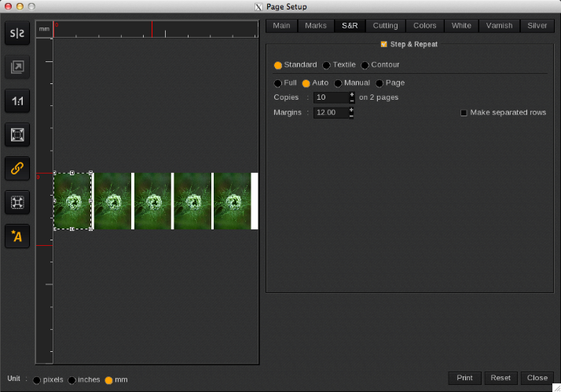
Task: Click the orange star-A text icon
Action: [17, 236]
